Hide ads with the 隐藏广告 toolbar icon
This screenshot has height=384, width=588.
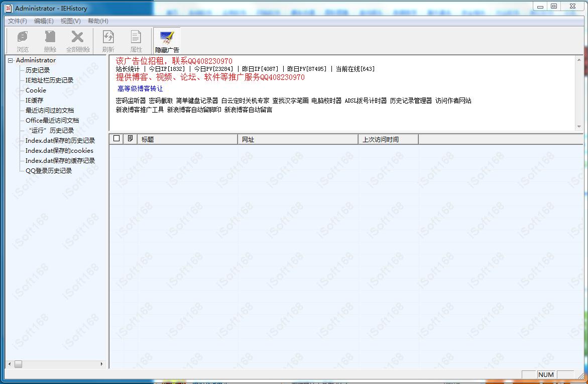[166, 40]
